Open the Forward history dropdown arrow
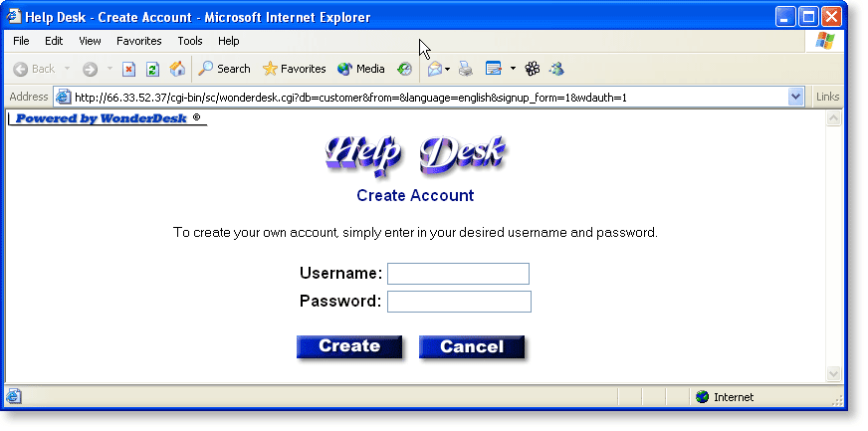 [109, 69]
